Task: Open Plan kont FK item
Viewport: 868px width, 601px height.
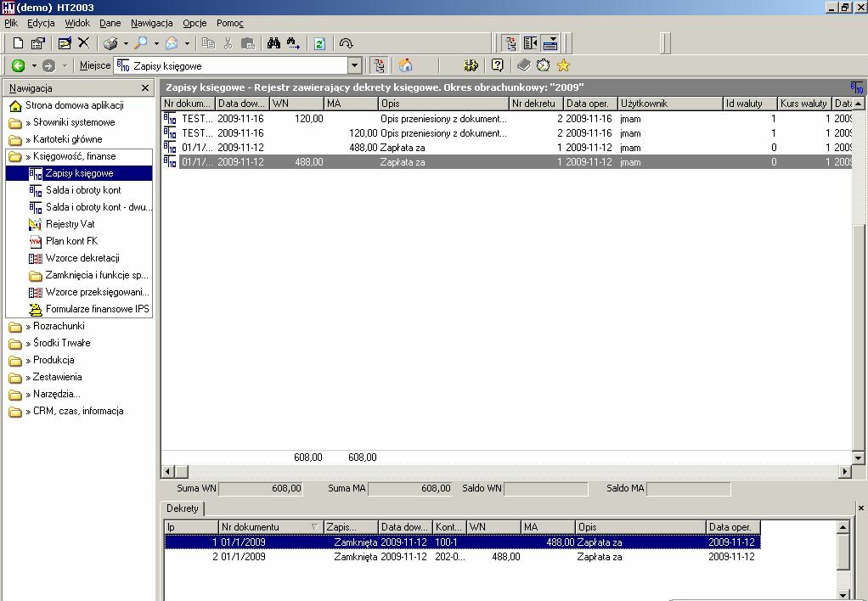Action: [x=71, y=241]
